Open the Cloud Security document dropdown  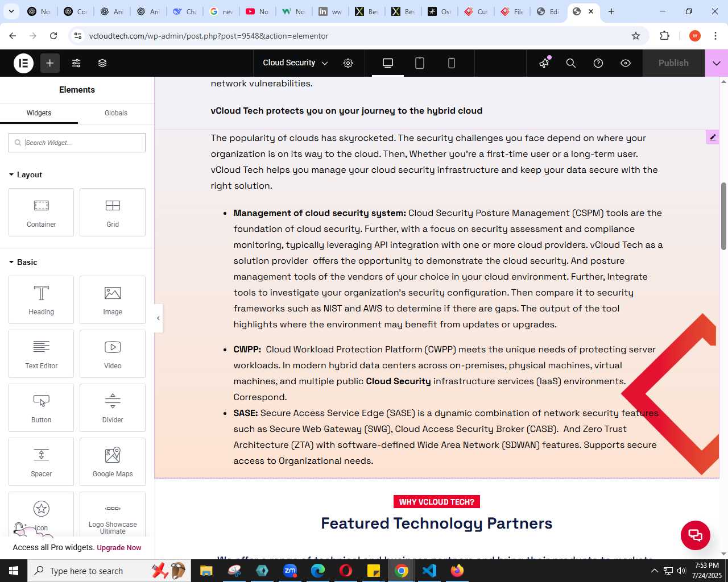tap(295, 63)
